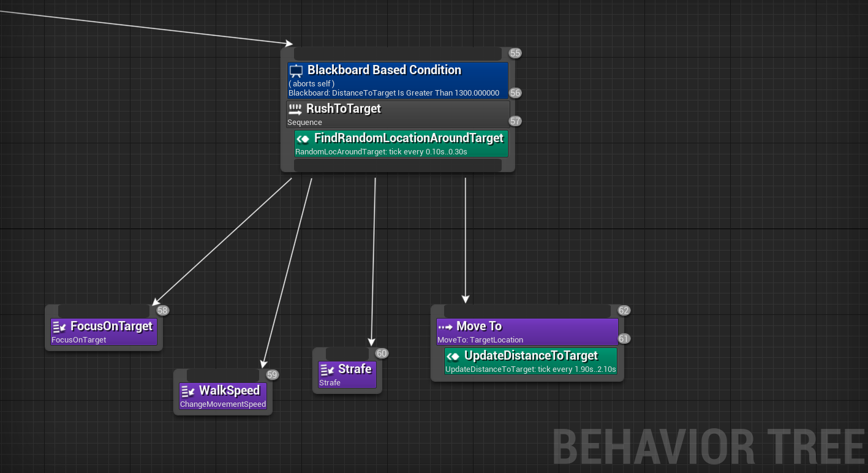Click the monitor icon on Blackboard Based Condition
868x473 pixels.
point(296,70)
